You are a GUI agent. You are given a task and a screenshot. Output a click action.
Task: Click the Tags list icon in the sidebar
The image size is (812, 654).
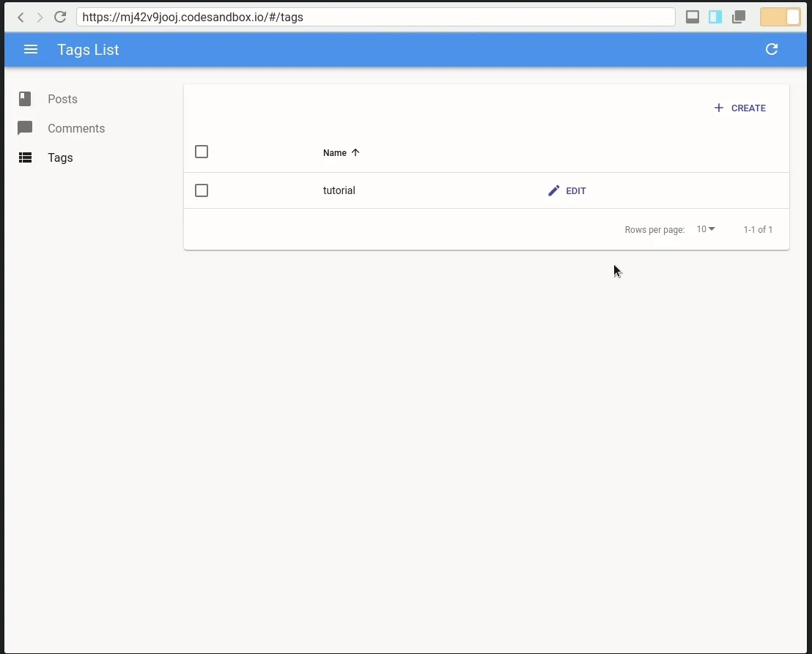pyautogui.click(x=25, y=157)
